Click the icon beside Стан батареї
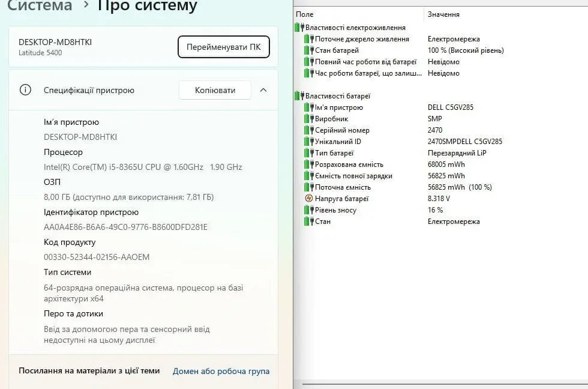Screen dimensions: 588x389 click(x=309, y=50)
